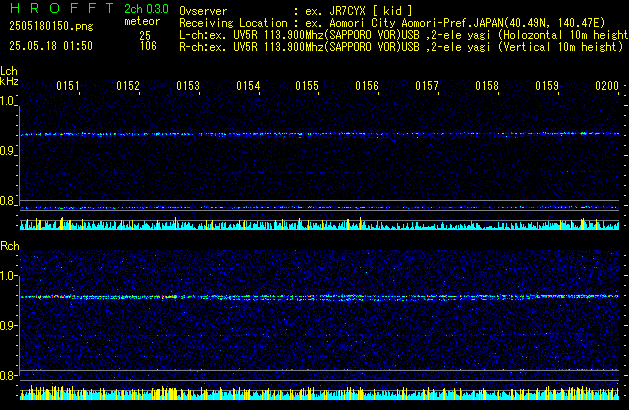Click the meteor count value '25'
Viewport: 629px width, 410px height.
pyautogui.click(x=145, y=35)
